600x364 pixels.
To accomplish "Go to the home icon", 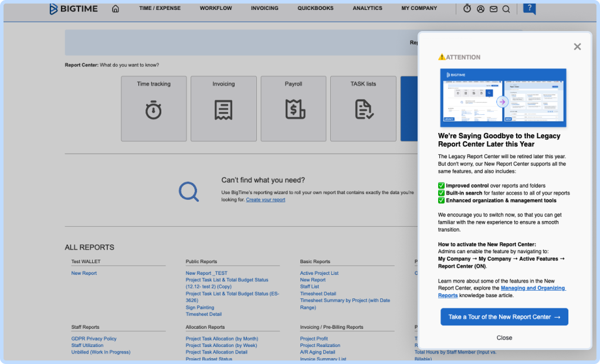I will coord(115,8).
